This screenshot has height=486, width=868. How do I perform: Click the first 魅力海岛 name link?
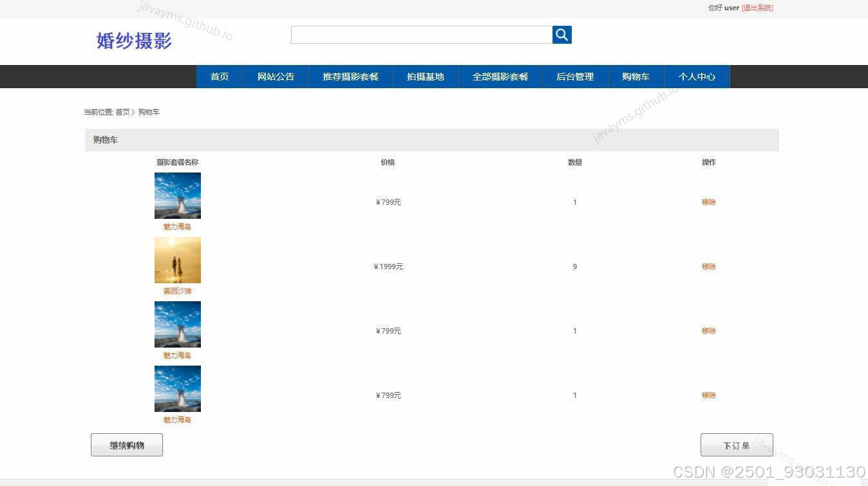(x=177, y=227)
